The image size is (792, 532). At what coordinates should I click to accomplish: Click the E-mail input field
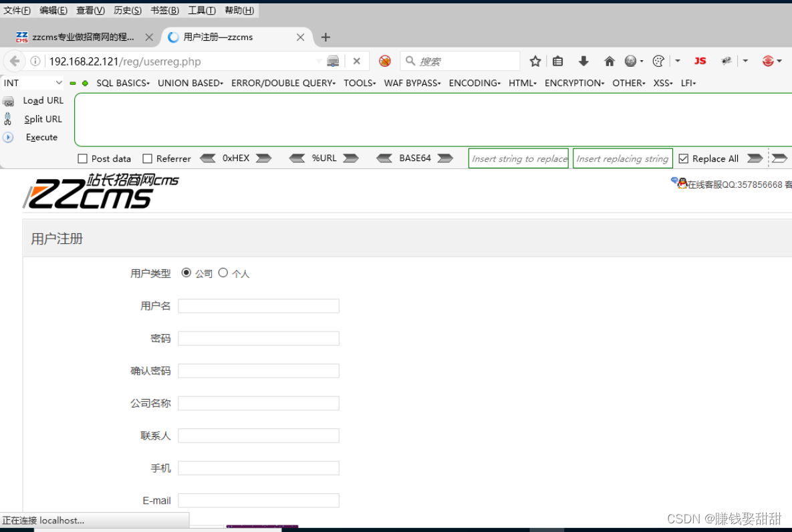click(x=259, y=500)
